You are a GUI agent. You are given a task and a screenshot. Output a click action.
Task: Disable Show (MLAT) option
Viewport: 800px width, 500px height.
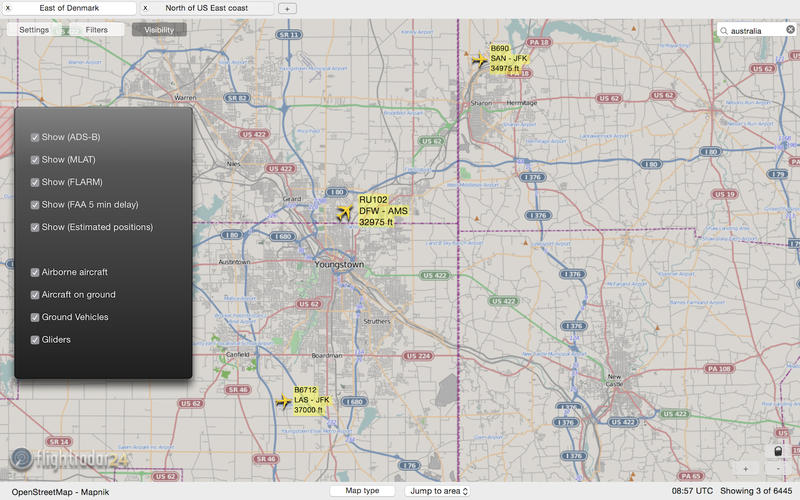tap(36, 160)
